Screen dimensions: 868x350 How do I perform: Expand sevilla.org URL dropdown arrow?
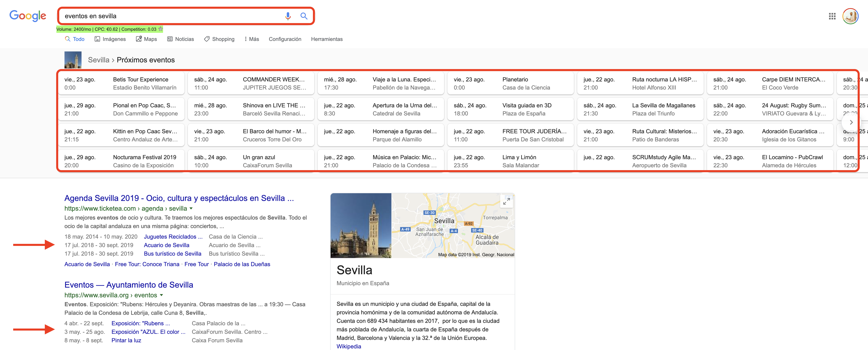tap(161, 295)
